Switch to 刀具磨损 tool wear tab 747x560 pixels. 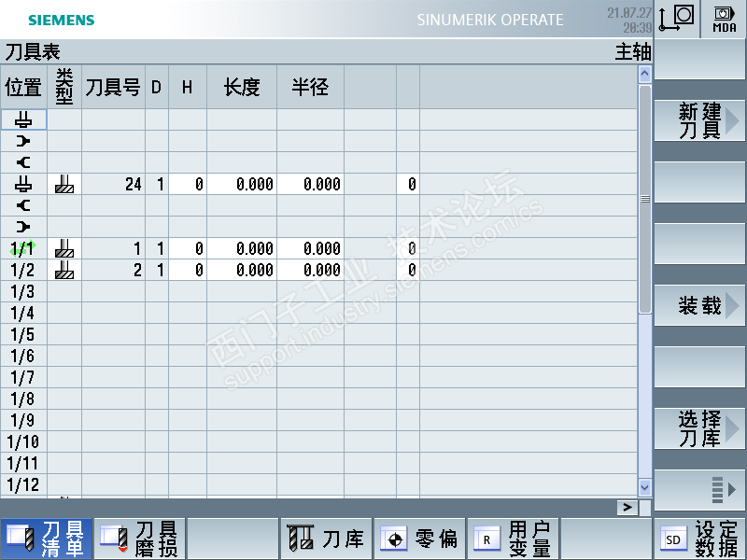pyautogui.click(x=139, y=539)
